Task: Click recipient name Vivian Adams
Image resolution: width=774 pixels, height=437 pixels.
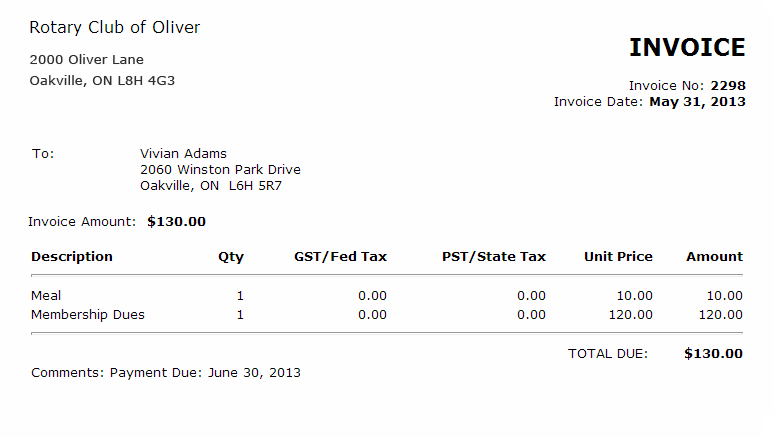Action: (183, 153)
